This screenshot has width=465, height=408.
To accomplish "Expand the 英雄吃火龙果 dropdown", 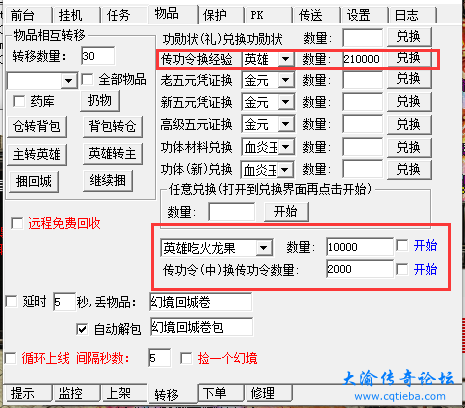I will point(264,248).
